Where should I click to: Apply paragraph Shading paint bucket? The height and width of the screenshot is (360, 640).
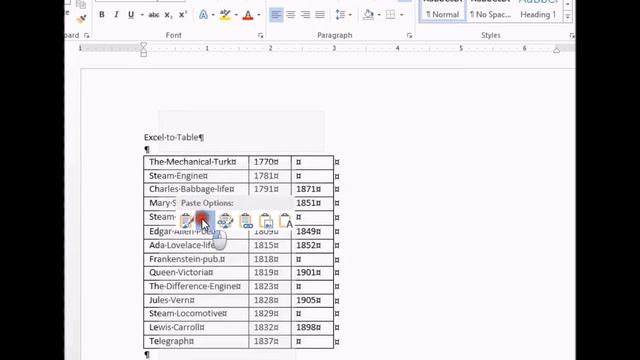368,15
